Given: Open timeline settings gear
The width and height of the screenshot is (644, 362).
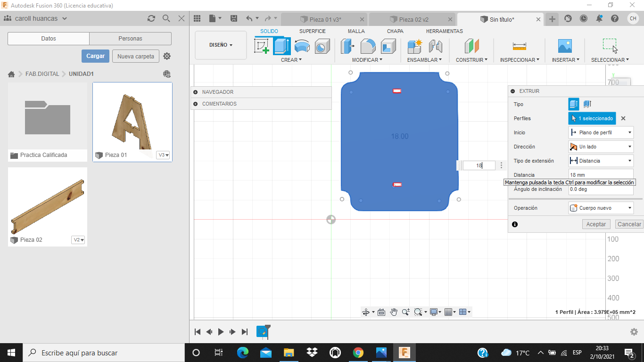Looking at the screenshot, I should click(x=634, y=332).
